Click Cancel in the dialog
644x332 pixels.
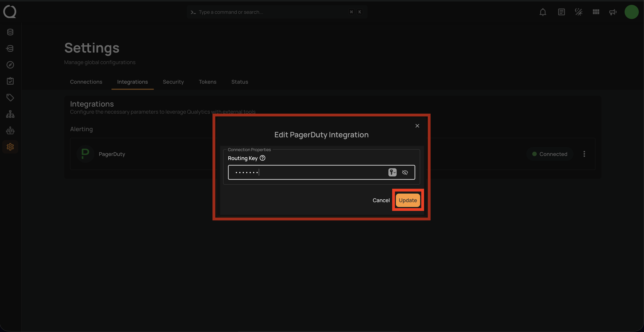381,200
